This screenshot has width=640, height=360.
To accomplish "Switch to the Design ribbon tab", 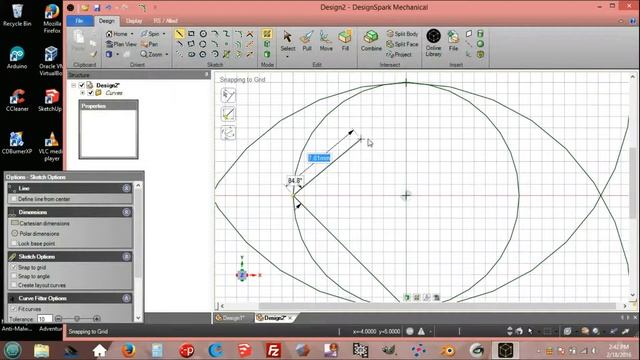I will pyautogui.click(x=107, y=21).
